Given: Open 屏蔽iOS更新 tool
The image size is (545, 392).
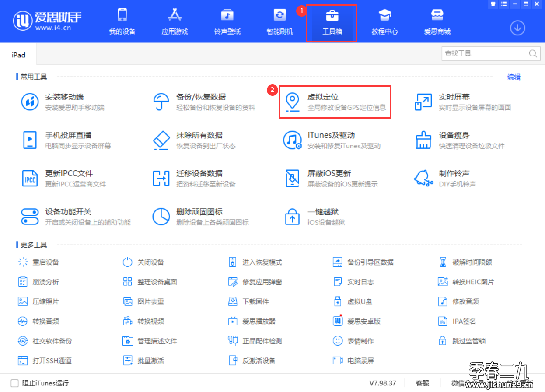Looking at the screenshot, I should click(x=331, y=178).
